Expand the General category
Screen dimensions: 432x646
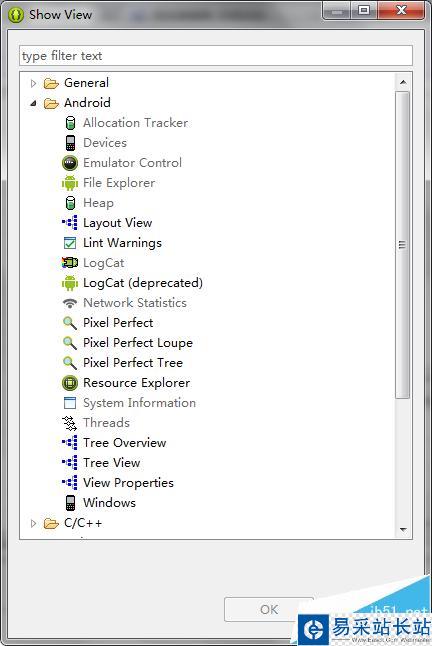33,83
